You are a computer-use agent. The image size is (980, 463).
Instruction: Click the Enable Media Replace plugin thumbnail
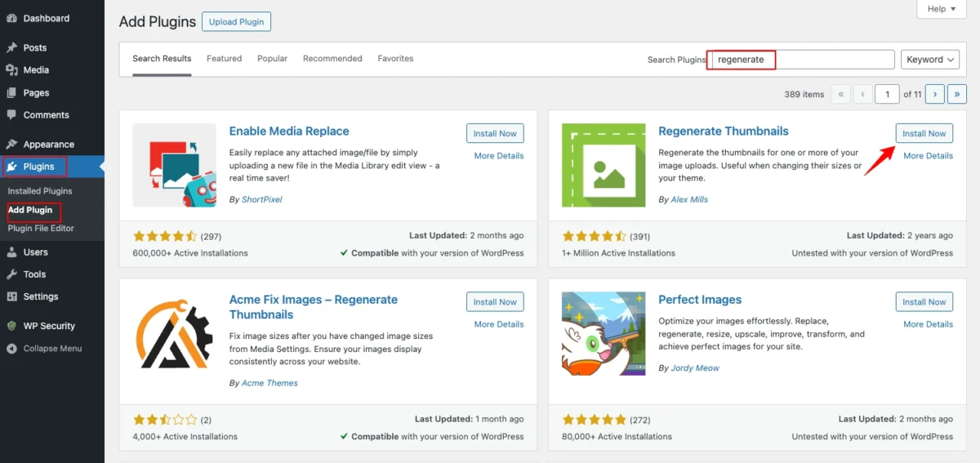coord(174,166)
